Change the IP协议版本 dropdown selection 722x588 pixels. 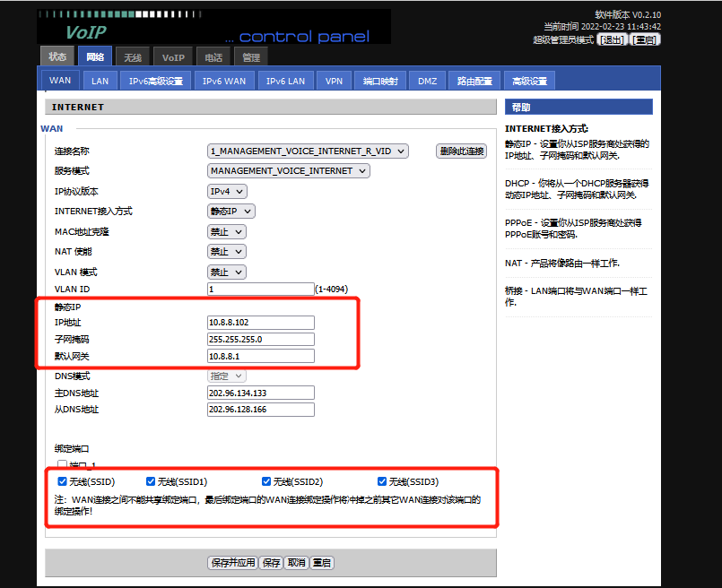click(227, 191)
